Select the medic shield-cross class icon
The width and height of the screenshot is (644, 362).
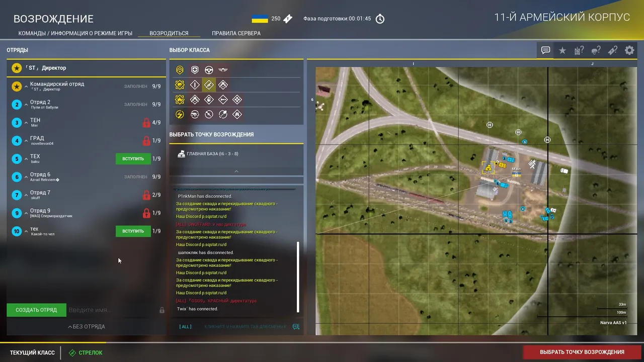click(195, 70)
